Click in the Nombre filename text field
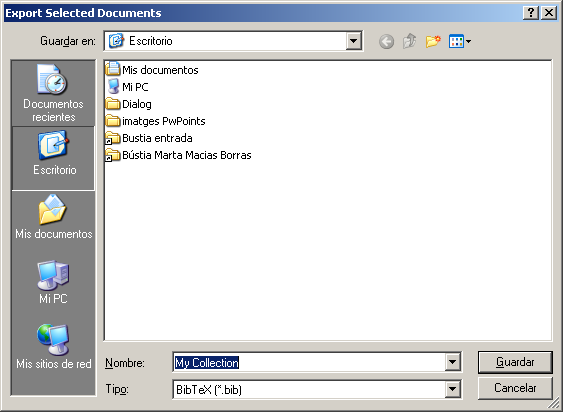Viewport: 563px width, 412px height. click(x=309, y=362)
